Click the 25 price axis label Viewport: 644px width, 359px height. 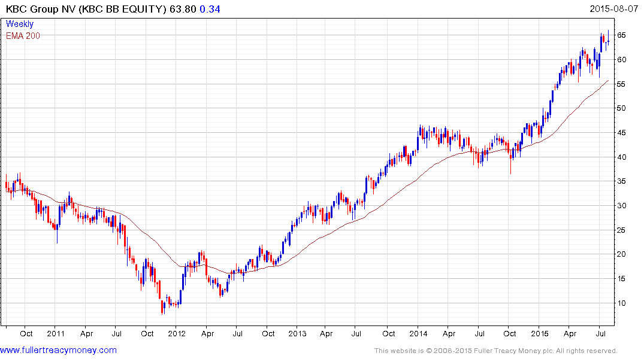621,230
